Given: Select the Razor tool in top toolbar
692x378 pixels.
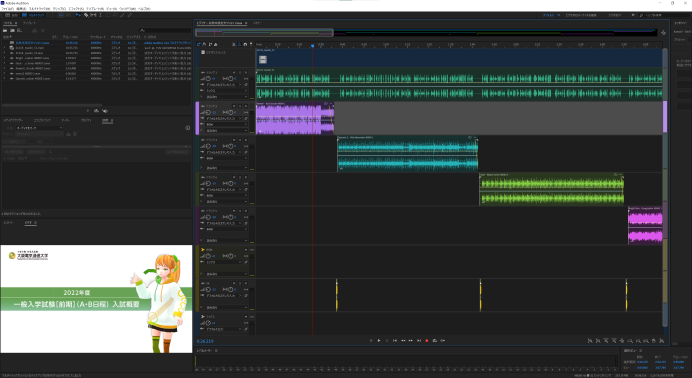Looking at the screenshot, I should (x=86, y=15).
